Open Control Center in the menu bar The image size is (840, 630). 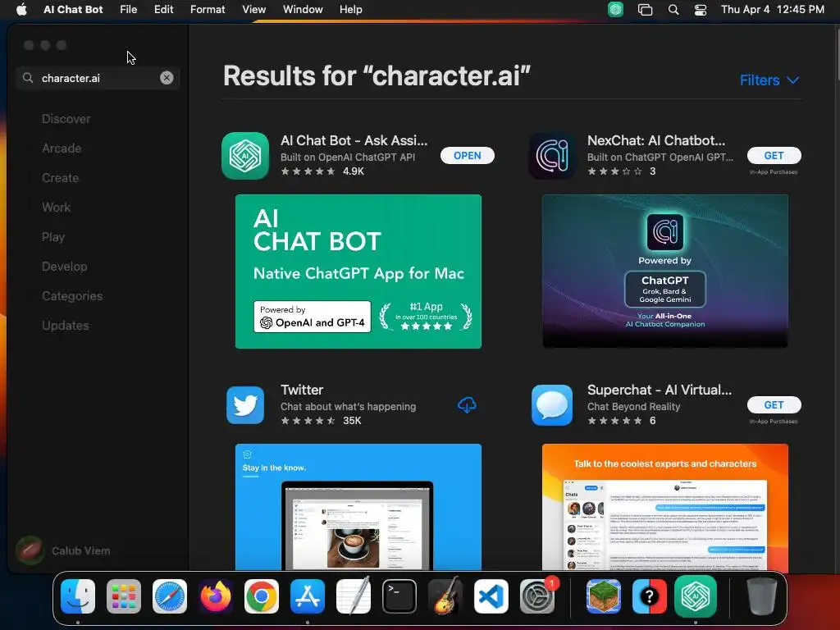coord(701,10)
